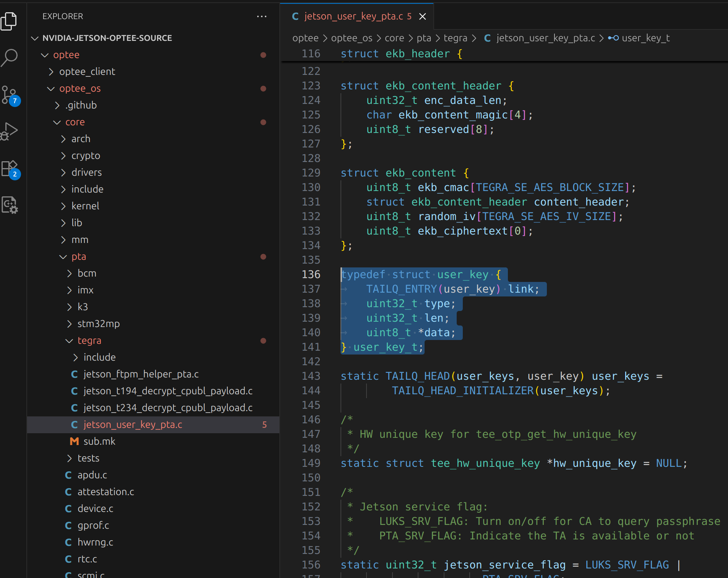
Task: Expand the k3 folder
Action: [69, 307]
